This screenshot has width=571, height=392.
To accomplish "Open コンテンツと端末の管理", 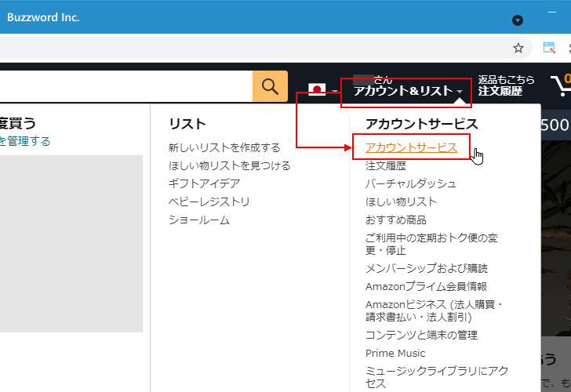I will coord(421,335).
